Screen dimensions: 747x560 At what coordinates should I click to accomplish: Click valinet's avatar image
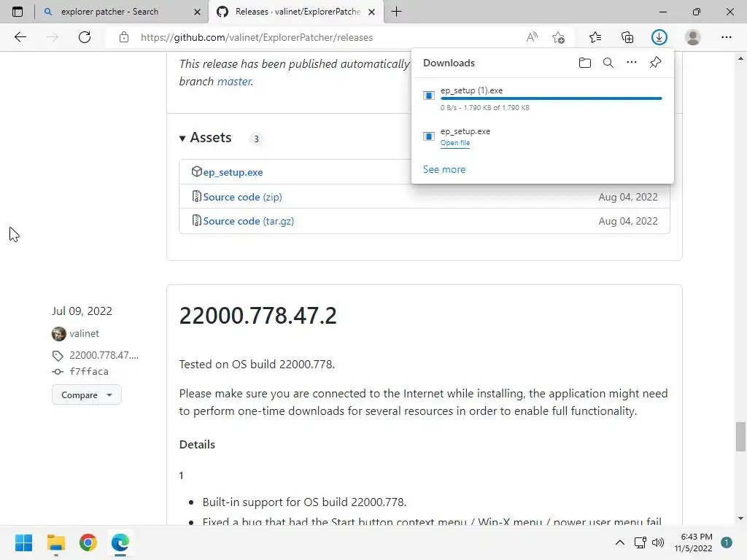click(58, 334)
